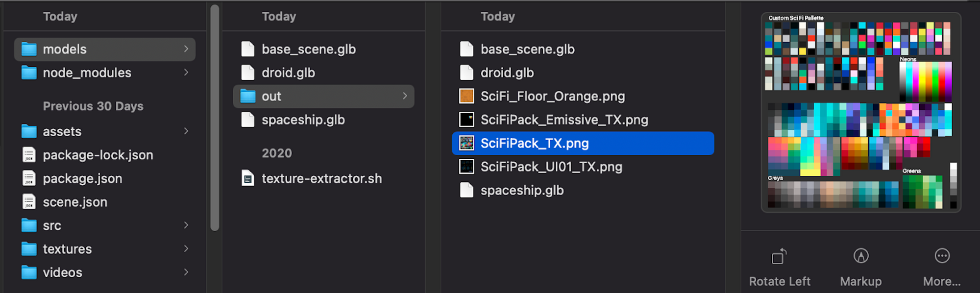980x293 pixels.
Task: Click the first column's vertical scrollbar
Action: point(215,118)
